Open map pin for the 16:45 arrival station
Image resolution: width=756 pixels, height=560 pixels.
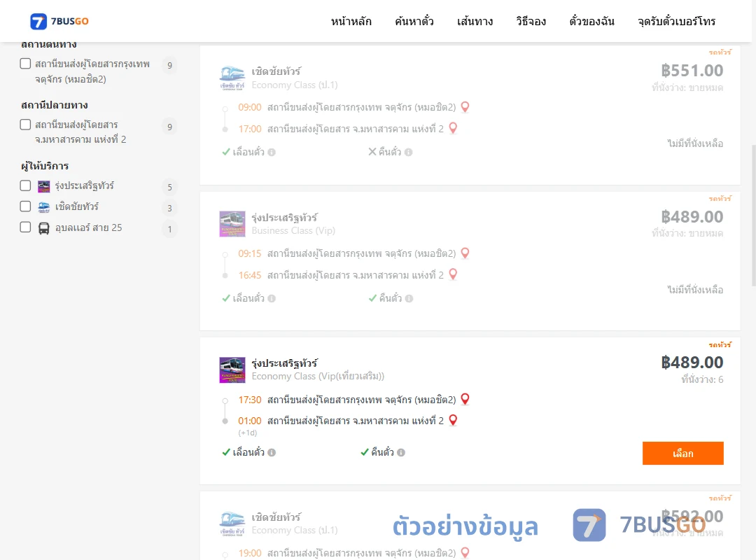tap(453, 274)
